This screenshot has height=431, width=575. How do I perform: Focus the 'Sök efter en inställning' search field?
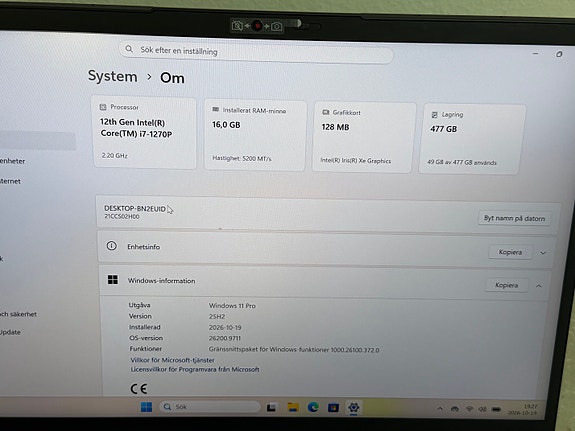pyautogui.click(x=256, y=52)
